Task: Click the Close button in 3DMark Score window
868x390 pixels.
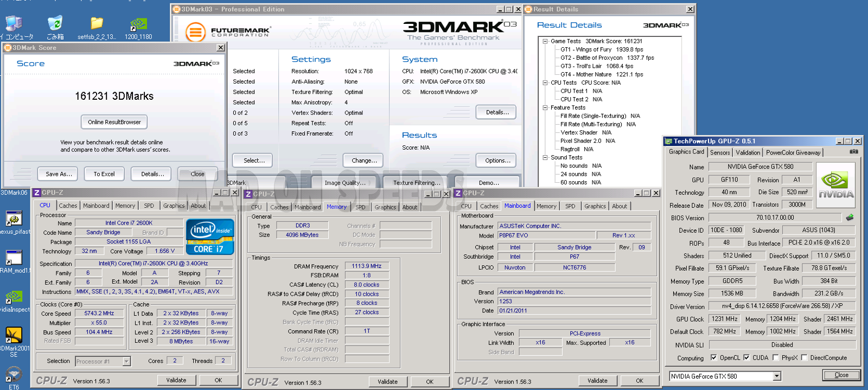Action: click(197, 174)
